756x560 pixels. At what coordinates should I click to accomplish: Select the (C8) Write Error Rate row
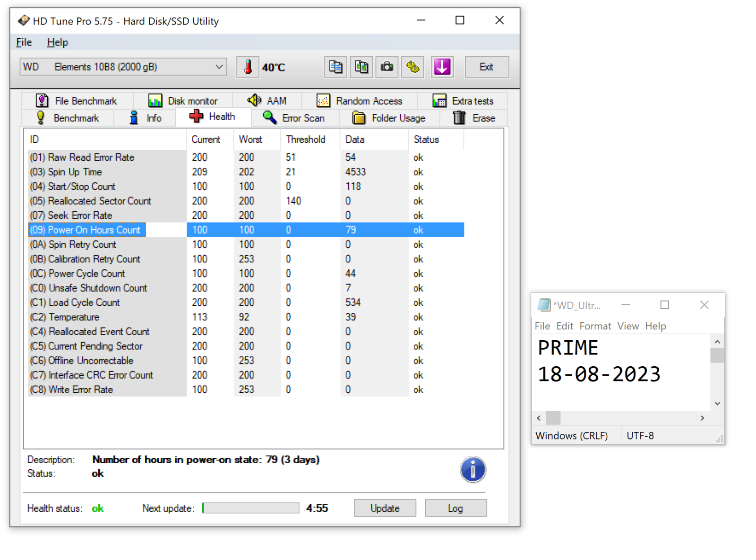point(246,390)
